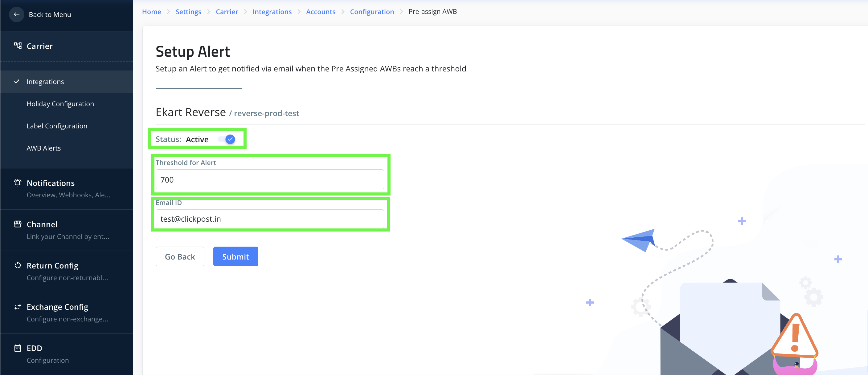Go to Configuration in the breadcrumb
868x375 pixels.
[x=372, y=12]
